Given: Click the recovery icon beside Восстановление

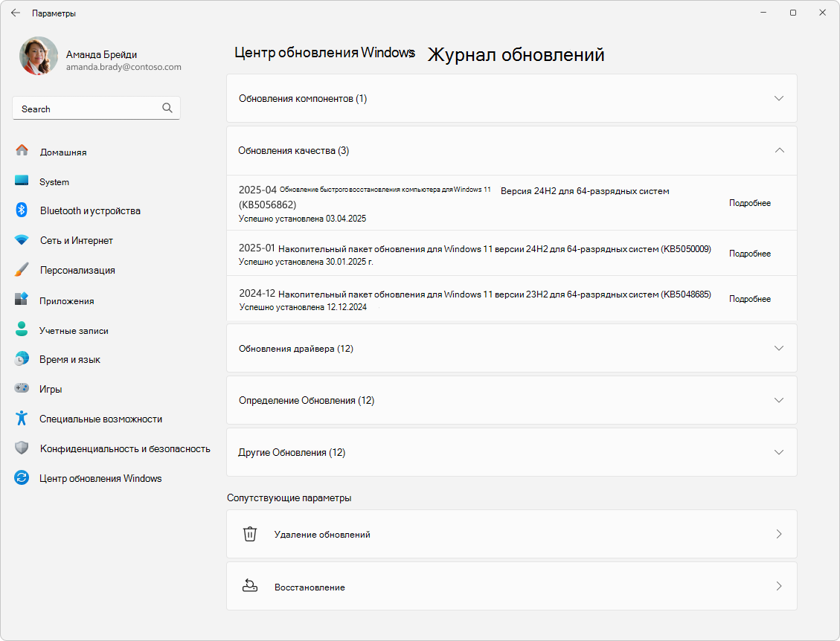Looking at the screenshot, I should point(250,586).
